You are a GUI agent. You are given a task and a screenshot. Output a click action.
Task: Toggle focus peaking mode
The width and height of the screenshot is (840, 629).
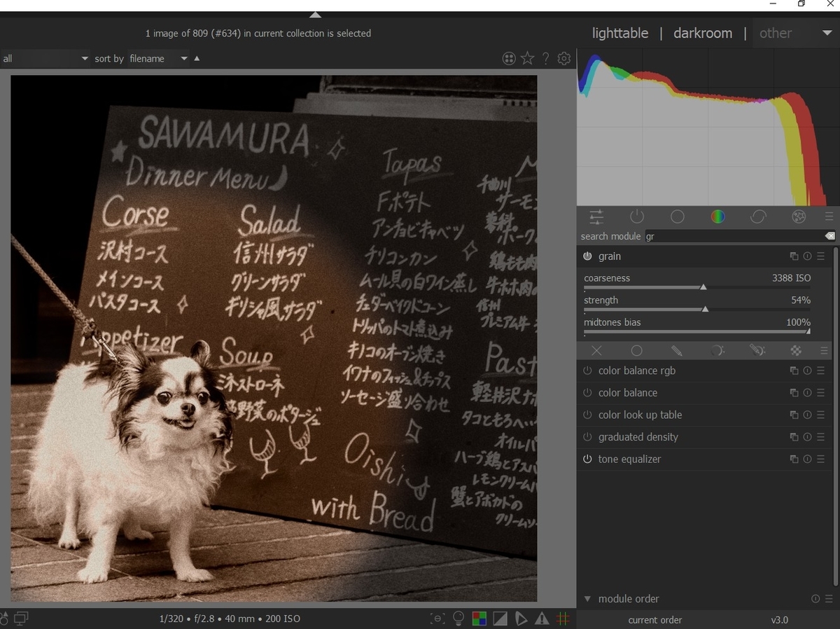point(437,618)
